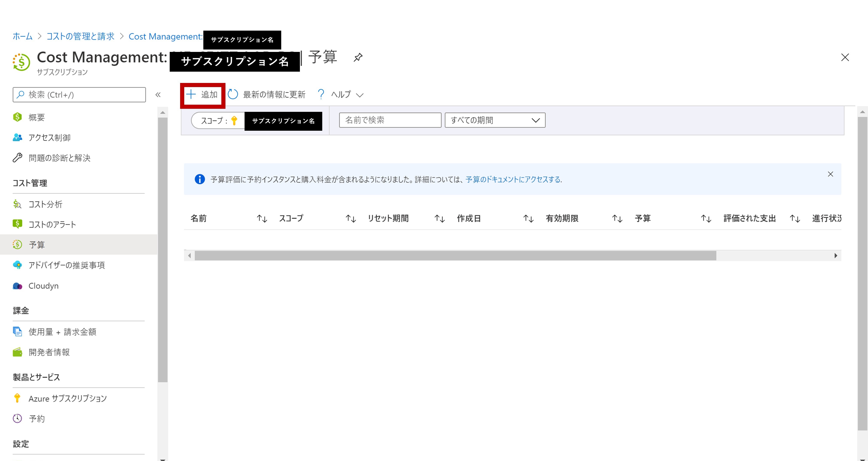Sort by 有効期限 column arrows

pyautogui.click(x=617, y=218)
